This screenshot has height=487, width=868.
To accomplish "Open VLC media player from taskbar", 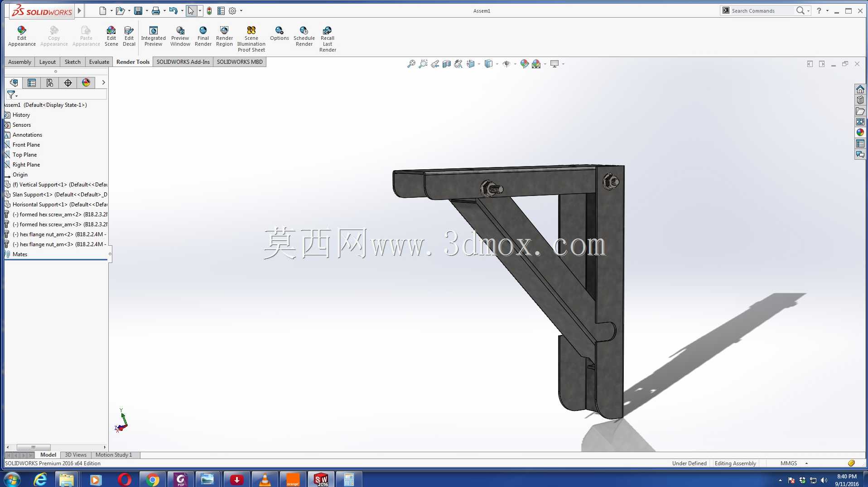I will point(265,480).
